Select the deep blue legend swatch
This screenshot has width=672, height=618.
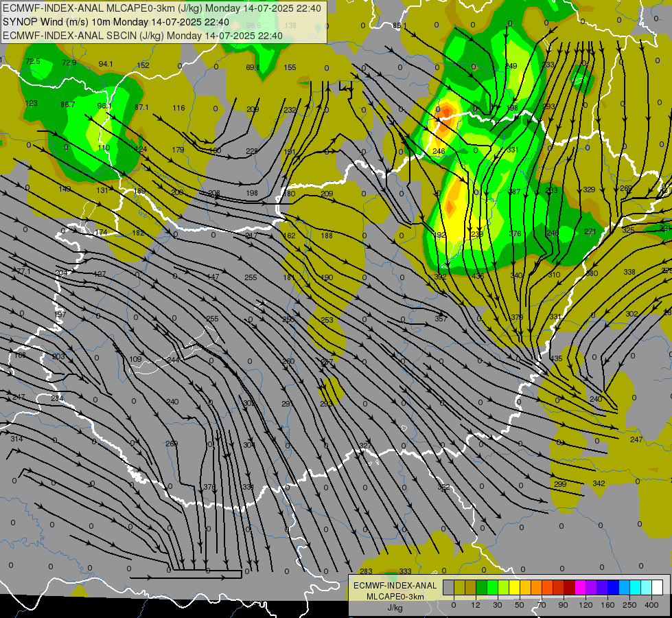coord(614,587)
